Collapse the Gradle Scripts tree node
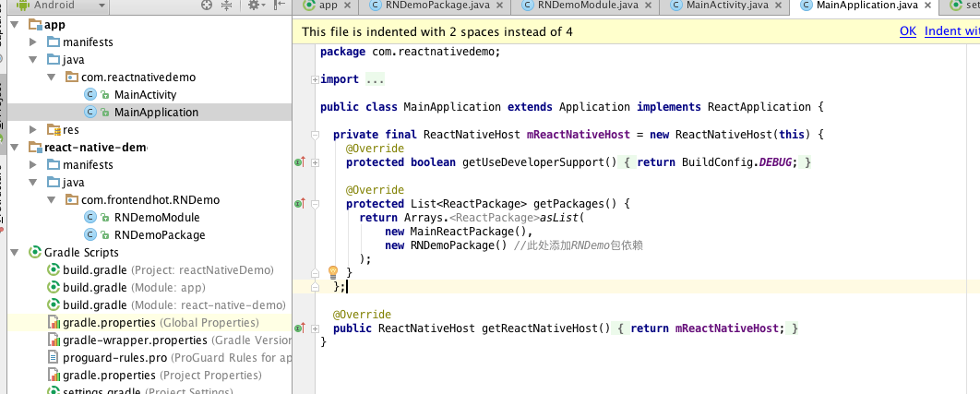This screenshot has height=394, width=980. [15, 253]
